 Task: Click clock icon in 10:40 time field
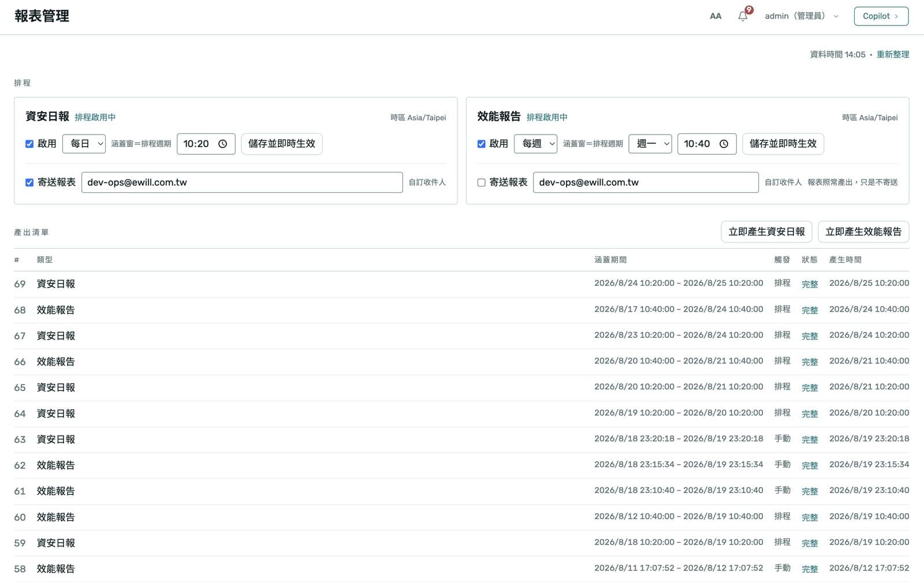tap(724, 144)
